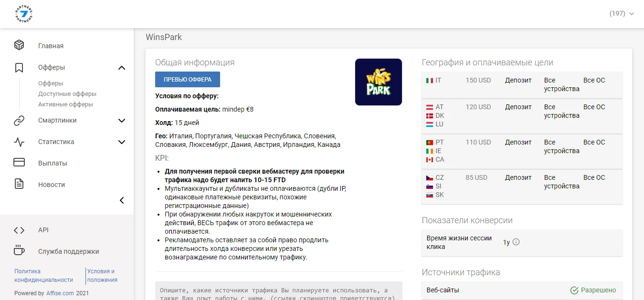
Task: Click the ПРЕВЬЮ ОФФЕРА button
Action: 188,80
